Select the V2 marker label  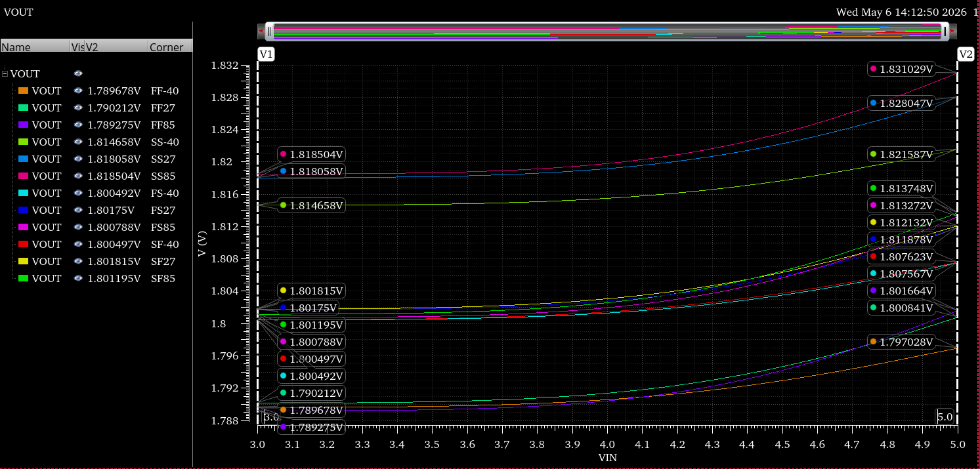(x=966, y=54)
